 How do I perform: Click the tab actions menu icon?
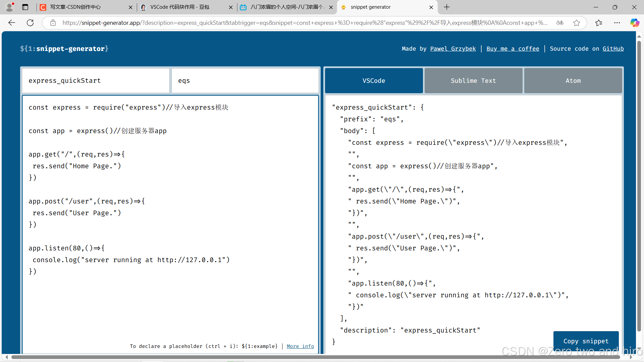coord(25,7)
